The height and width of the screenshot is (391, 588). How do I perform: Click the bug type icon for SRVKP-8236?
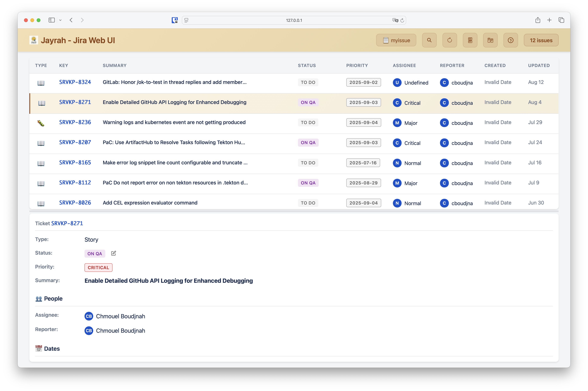[x=41, y=123]
